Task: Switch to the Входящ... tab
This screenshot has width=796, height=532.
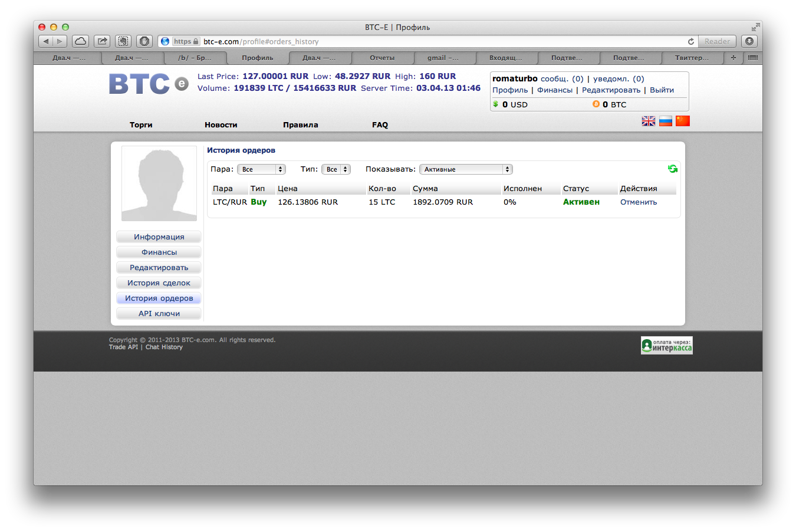Action: click(506, 58)
